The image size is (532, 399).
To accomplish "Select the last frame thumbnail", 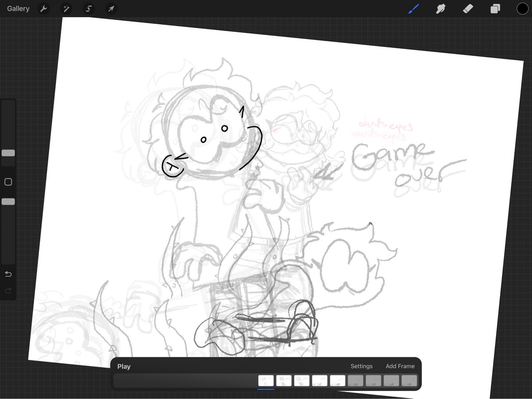I will [409, 380].
